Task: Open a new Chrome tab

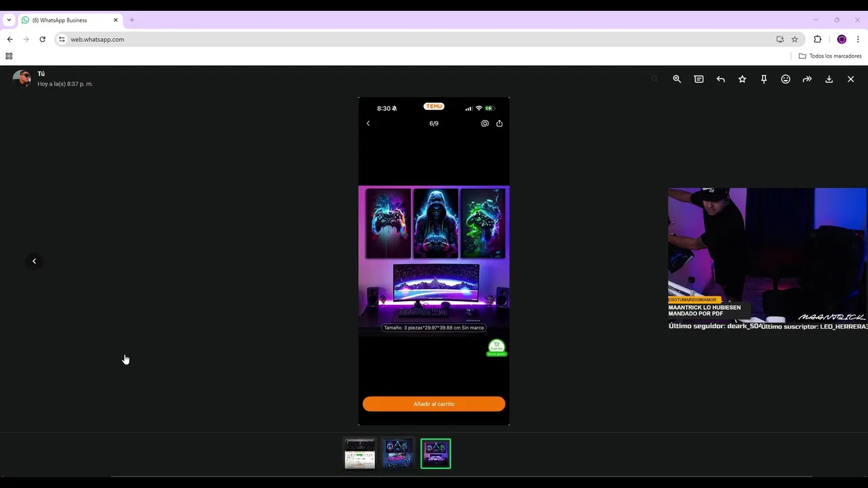Action: 132,20
